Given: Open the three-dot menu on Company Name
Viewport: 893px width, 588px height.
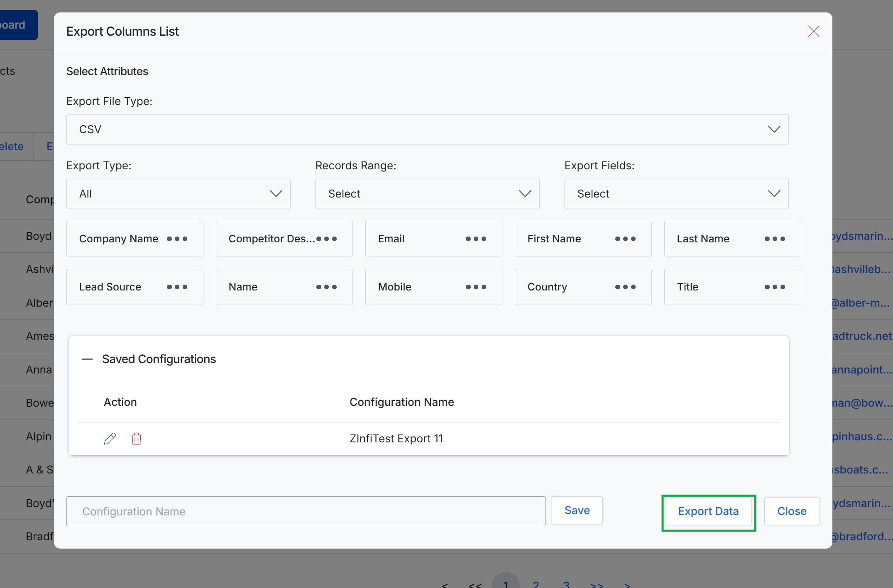Looking at the screenshot, I should [177, 239].
